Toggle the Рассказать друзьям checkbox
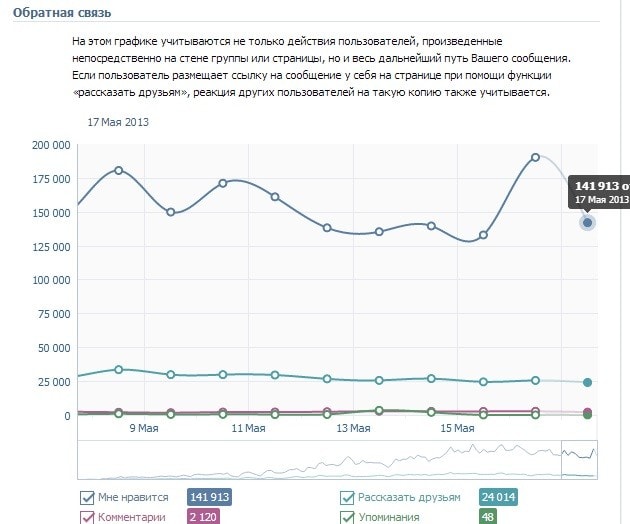Image resolution: width=630 pixels, height=524 pixels. 348,497
